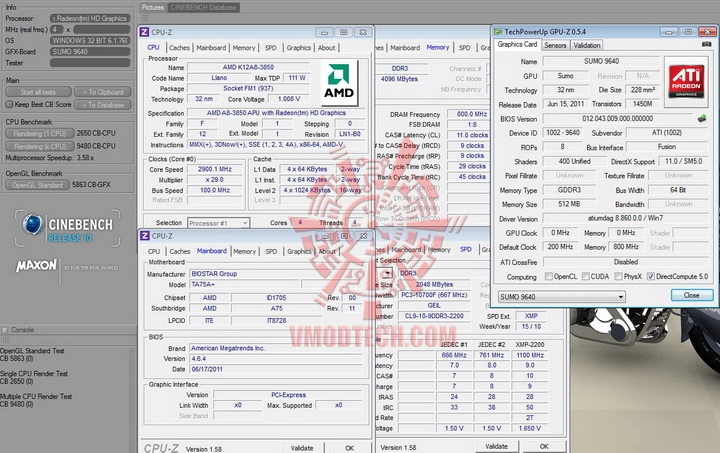Click the Core Speed 2900.1 MHz value

215,169
